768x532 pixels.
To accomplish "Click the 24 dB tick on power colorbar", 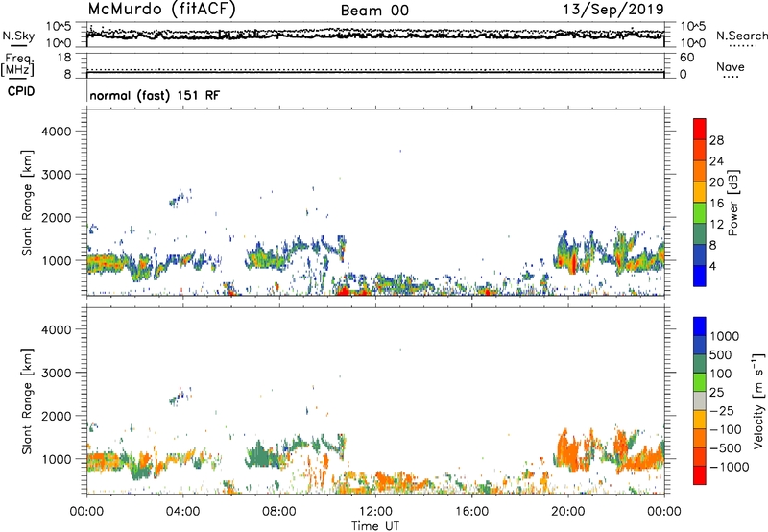I will [x=716, y=161].
